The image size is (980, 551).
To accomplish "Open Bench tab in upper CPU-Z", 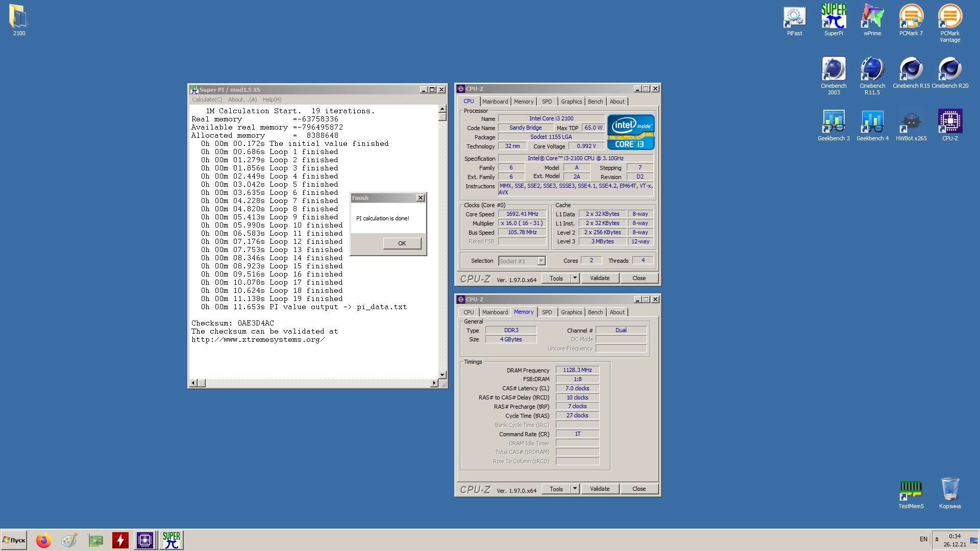I will (595, 102).
